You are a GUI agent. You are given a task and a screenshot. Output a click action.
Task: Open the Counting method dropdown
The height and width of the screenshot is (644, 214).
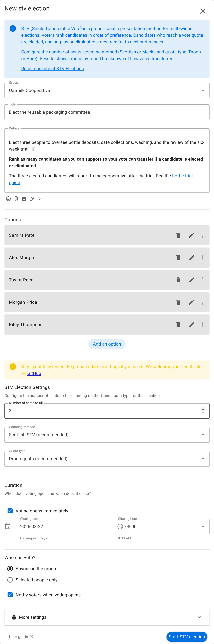pos(107,435)
